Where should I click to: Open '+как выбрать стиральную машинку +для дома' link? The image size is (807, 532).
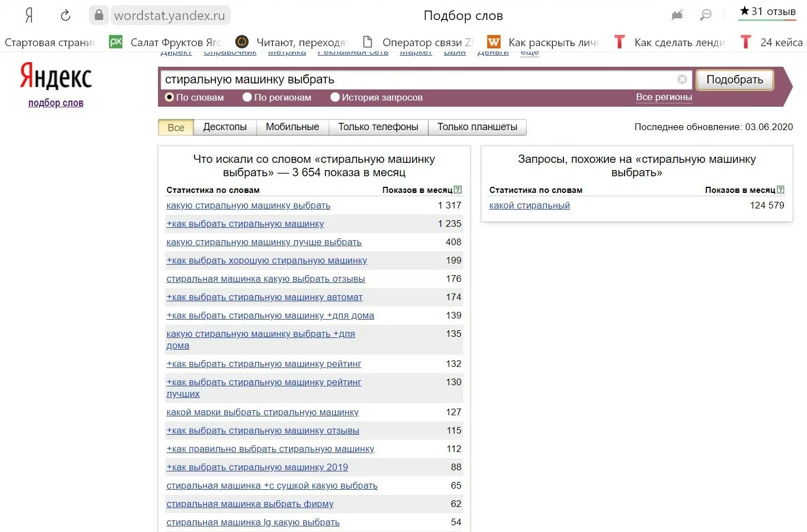point(270,315)
